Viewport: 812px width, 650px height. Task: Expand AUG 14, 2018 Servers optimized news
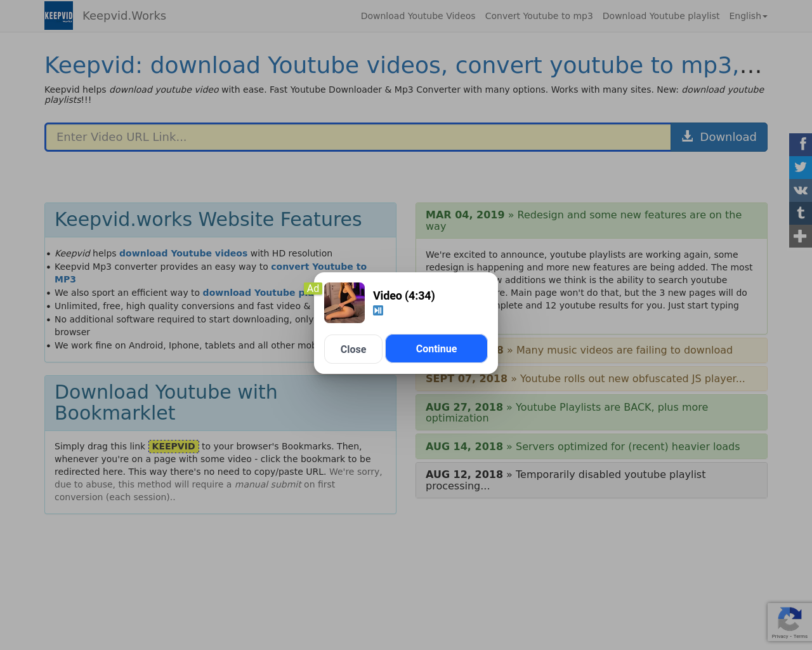coord(591,447)
